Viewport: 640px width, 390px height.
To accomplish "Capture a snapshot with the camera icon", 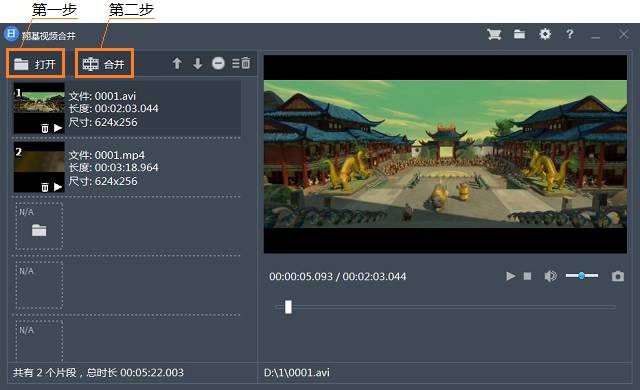I will coord(618,276).
